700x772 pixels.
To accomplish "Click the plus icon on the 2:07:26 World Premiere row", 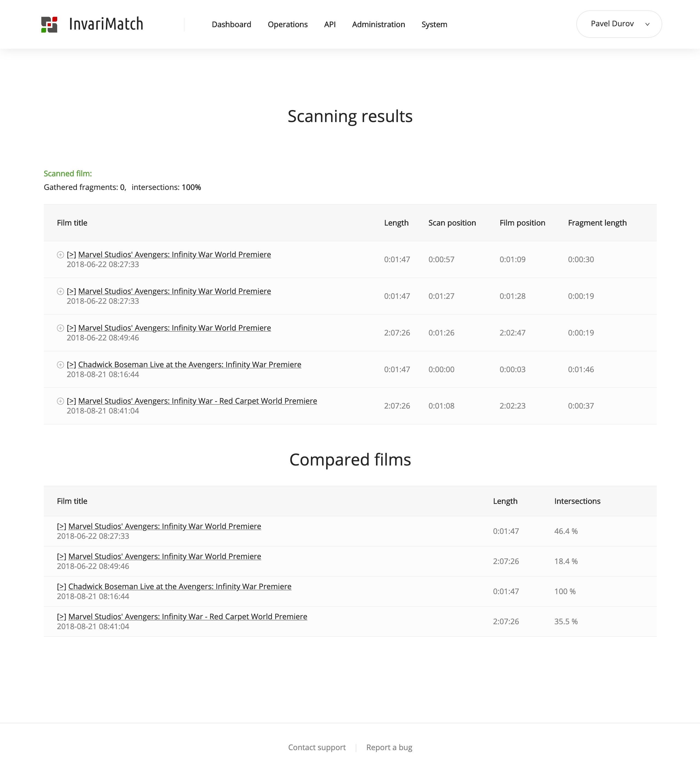I will tap(60, 328).
